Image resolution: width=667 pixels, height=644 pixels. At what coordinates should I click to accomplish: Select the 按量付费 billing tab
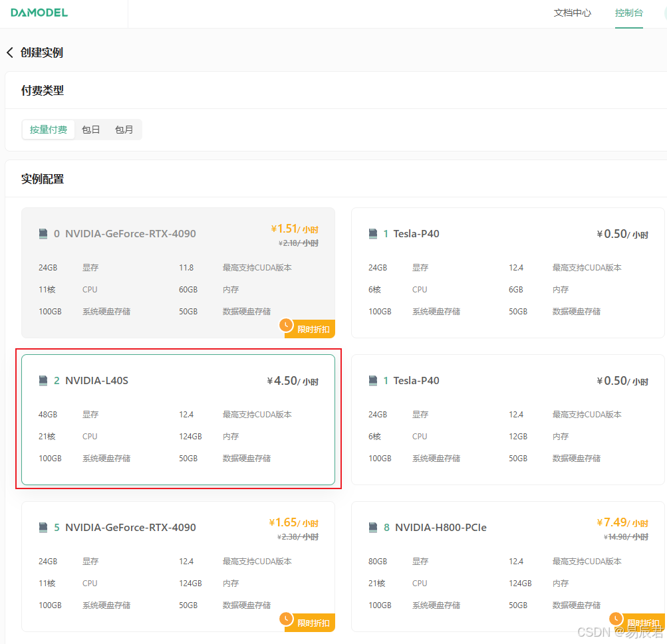(x=49, y=130)
